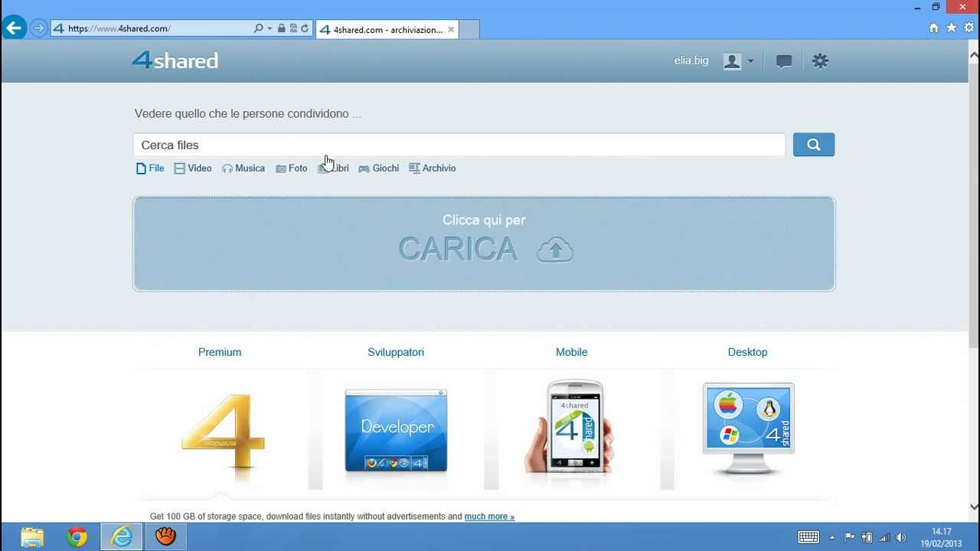Viewport: 980px width, 551px height.
Task: Open the browser Home icon
Action: 933,28
